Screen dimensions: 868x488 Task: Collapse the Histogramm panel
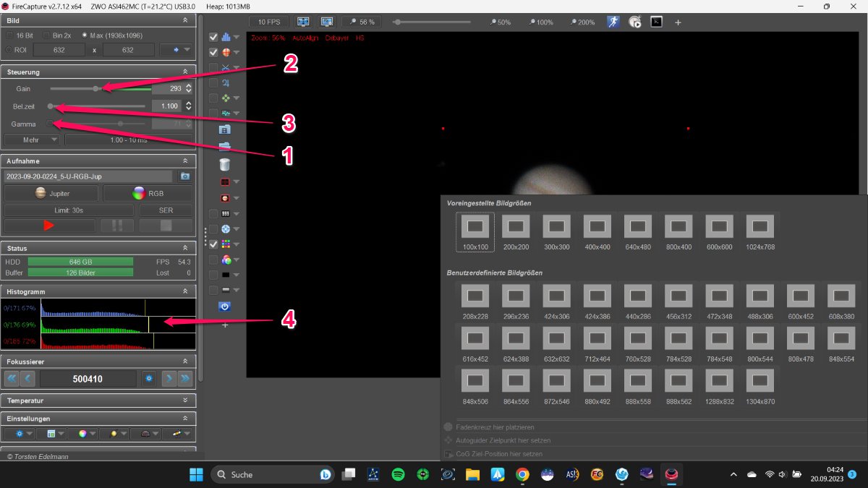click(x=185, y=291)
